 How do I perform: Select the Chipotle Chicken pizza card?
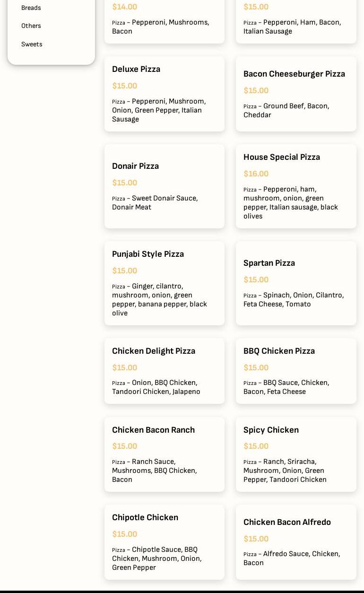pos(164,541)
